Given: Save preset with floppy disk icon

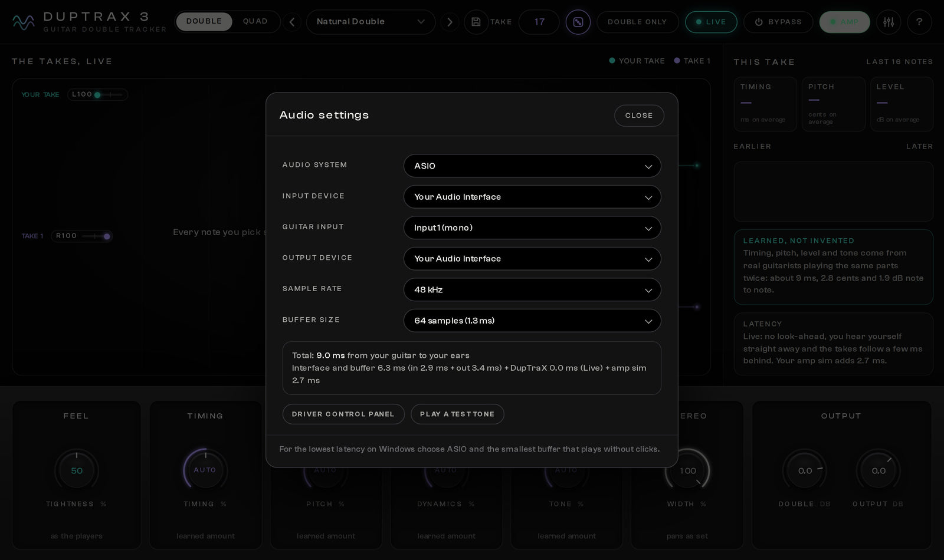Looking at the screenshot, I should (476, 22).
